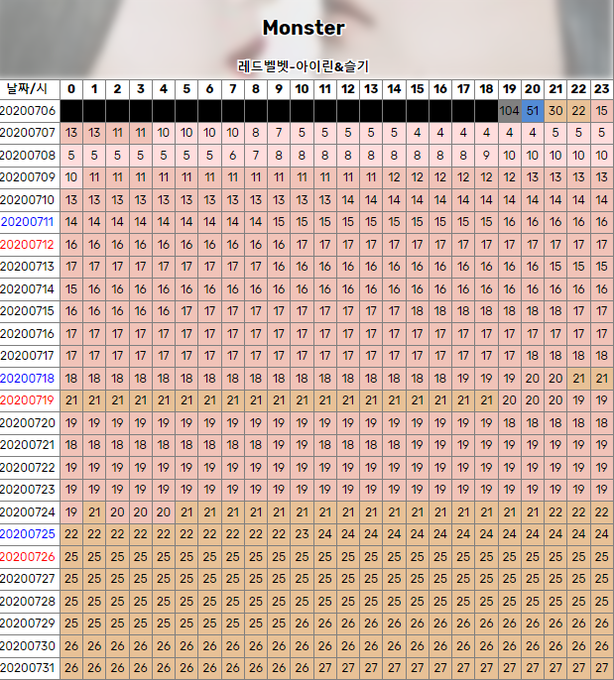Click the "Monster" title text

304,28
